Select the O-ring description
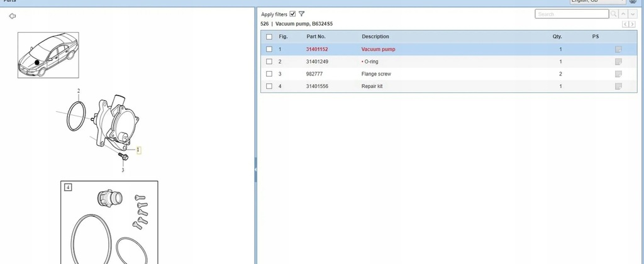The height and width of the screenshot is (264, 644). tap(371, 62)
